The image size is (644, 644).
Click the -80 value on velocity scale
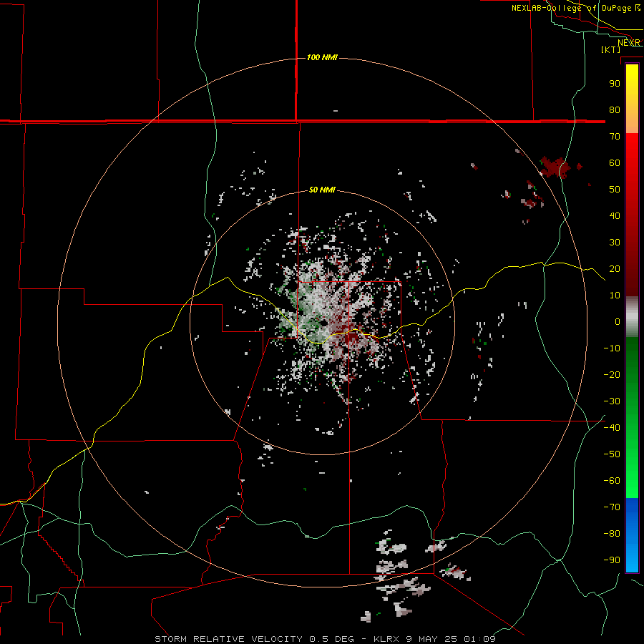(x=612, y=534)
